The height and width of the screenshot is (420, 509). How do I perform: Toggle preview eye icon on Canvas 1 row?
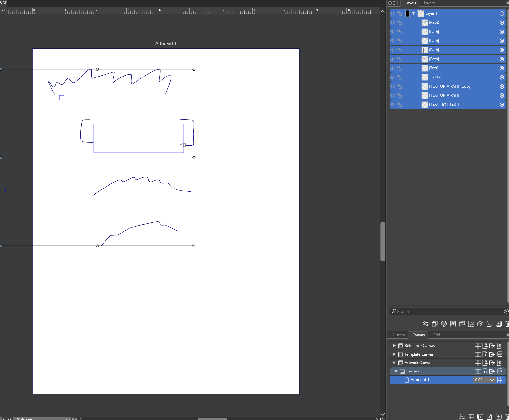click(500, 371)
